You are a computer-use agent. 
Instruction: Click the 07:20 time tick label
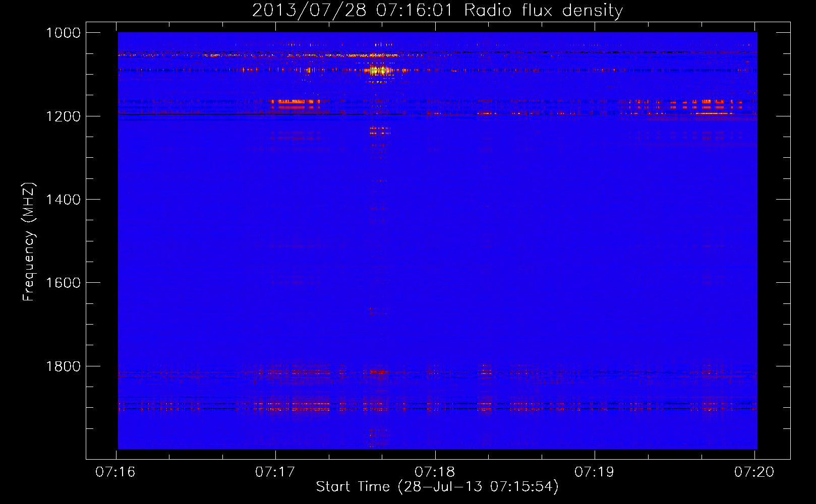754,472
